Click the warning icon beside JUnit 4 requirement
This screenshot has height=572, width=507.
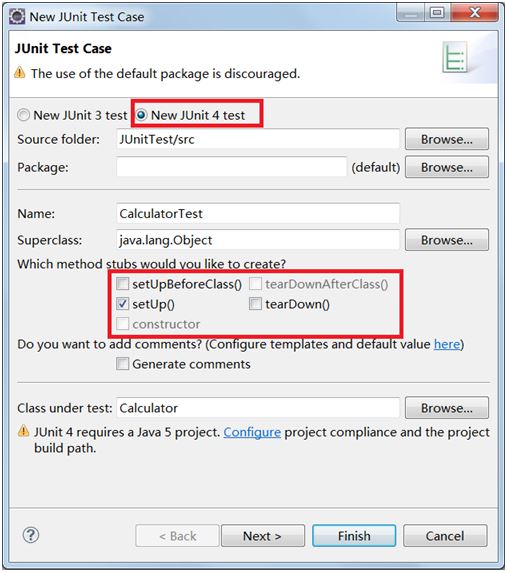pyautogui.click(x=23, y=431)
